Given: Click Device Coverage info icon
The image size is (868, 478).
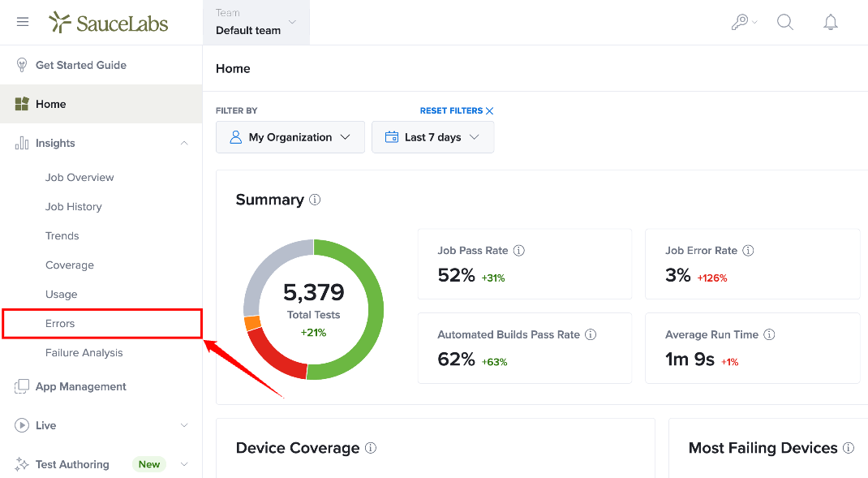Looking at the screenshot, I should [371, 447].
